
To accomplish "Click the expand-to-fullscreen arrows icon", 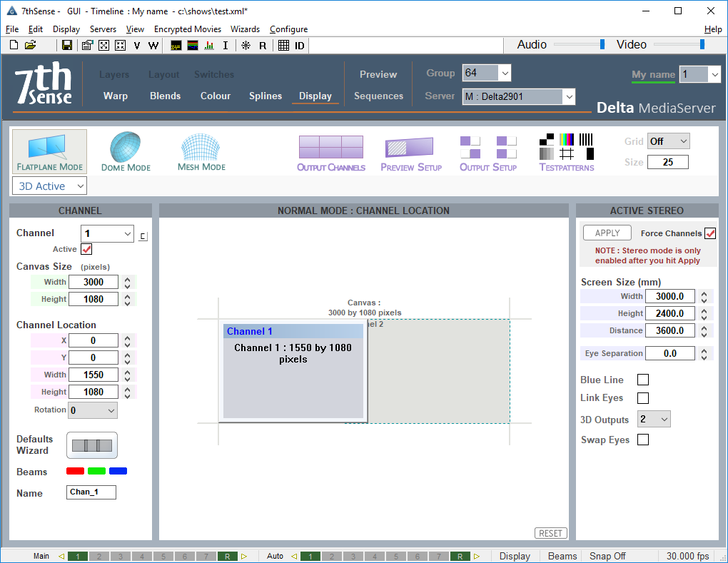I will click(103, 45).
